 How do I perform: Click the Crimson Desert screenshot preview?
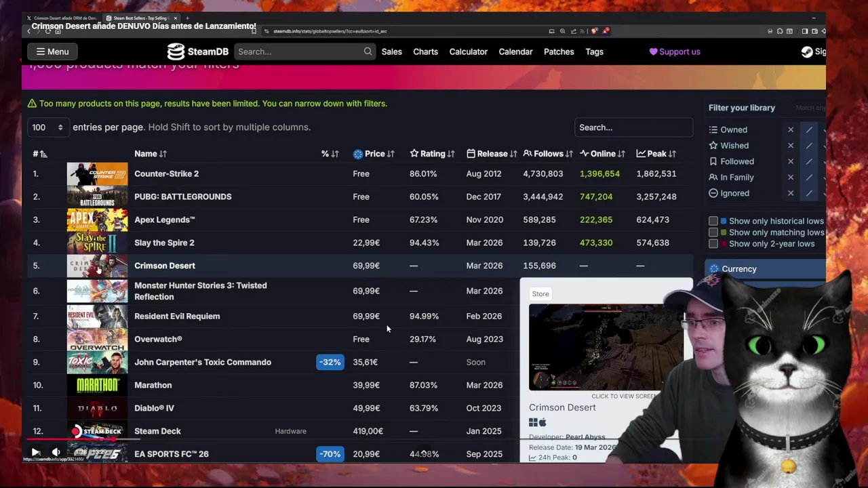[x=606, y=347]
